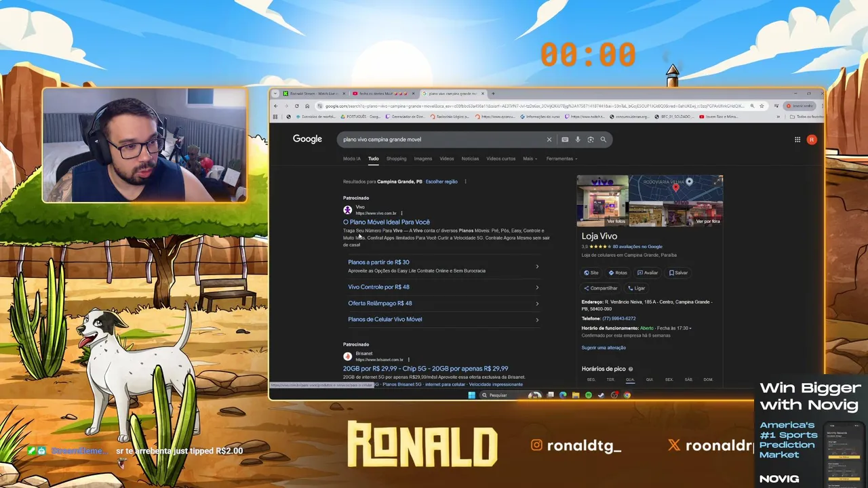Open O Plano Móvel Ideal Para Você

coord(387,222)
